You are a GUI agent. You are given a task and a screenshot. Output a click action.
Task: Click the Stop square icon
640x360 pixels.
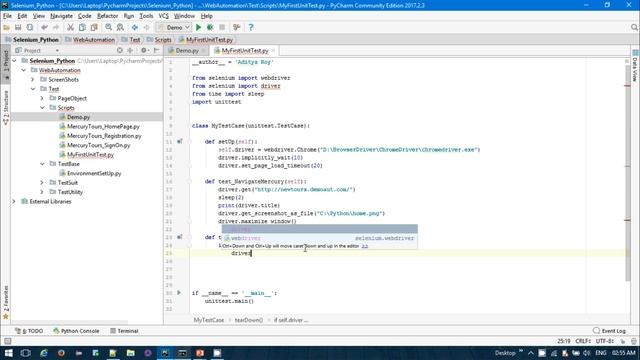222,27
